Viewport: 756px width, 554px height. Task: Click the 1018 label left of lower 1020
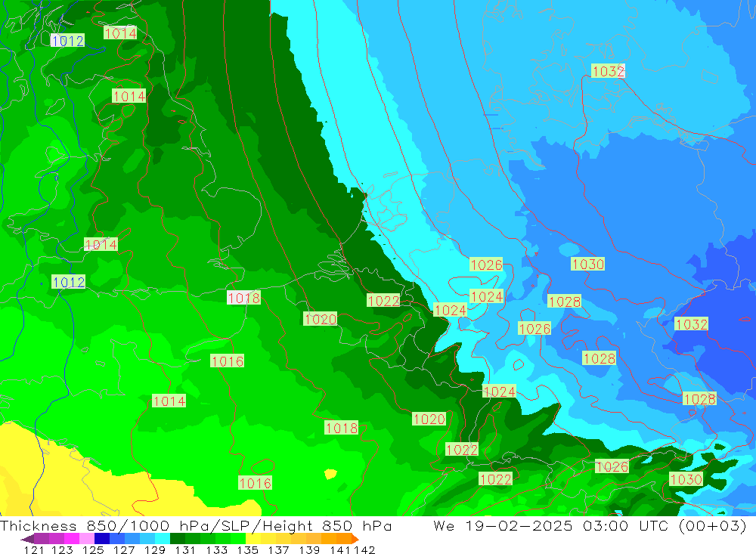click(342, 428)
